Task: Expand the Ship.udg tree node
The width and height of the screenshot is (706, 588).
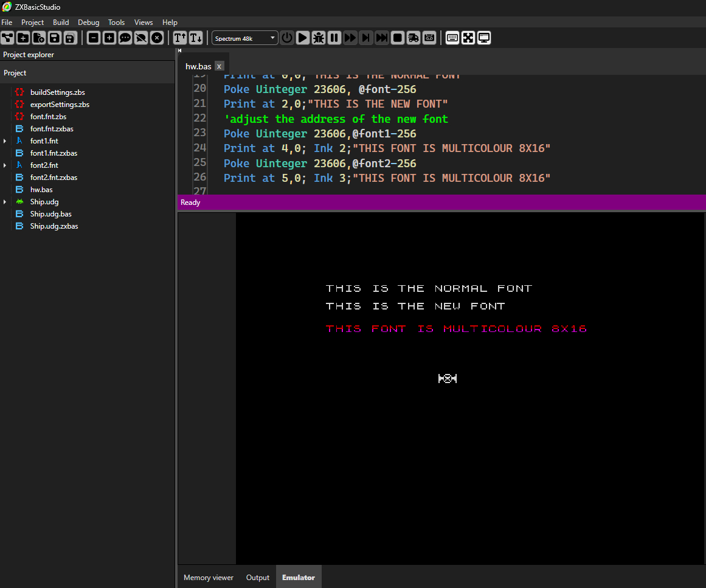Action: point(5,202)
